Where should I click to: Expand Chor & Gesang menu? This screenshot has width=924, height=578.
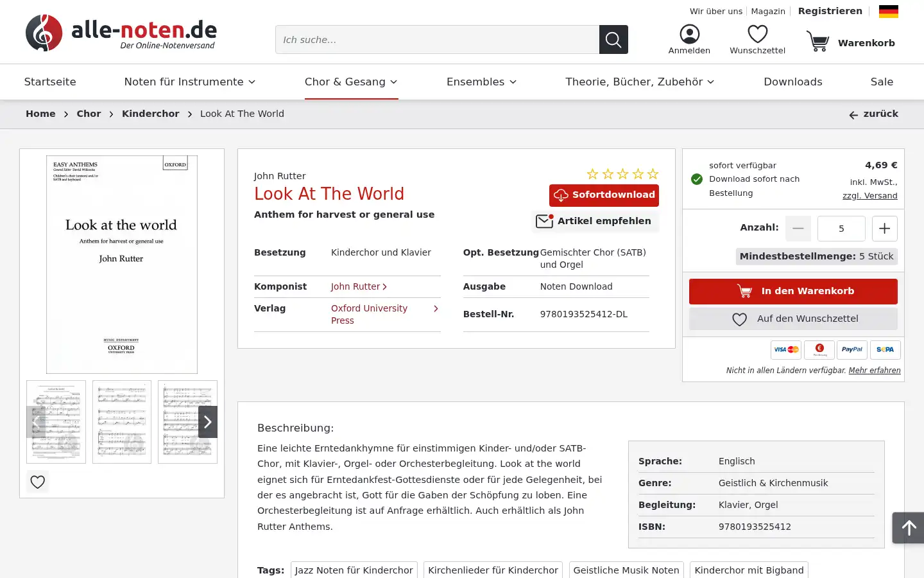351,82
